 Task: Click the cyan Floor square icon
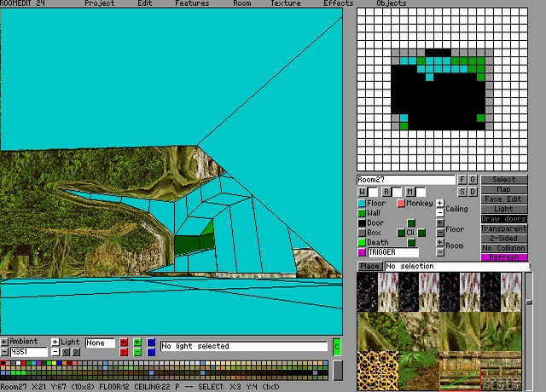pos(362,204)
